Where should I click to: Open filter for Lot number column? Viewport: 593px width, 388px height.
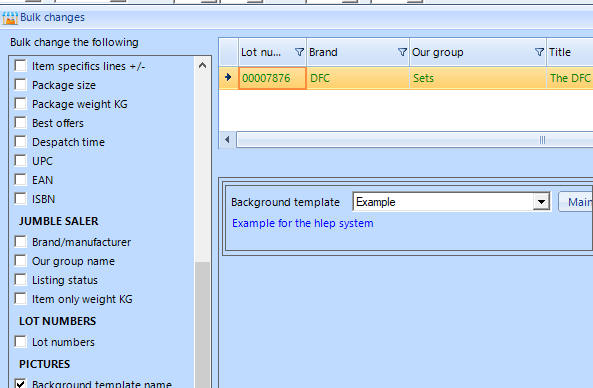[x=299, y=52]
